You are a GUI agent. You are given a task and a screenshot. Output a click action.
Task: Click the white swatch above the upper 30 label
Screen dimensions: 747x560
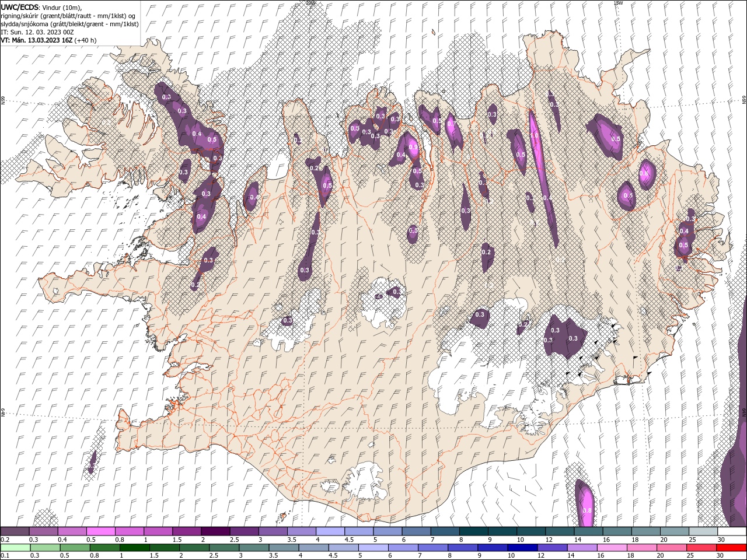tap(732, 531)
